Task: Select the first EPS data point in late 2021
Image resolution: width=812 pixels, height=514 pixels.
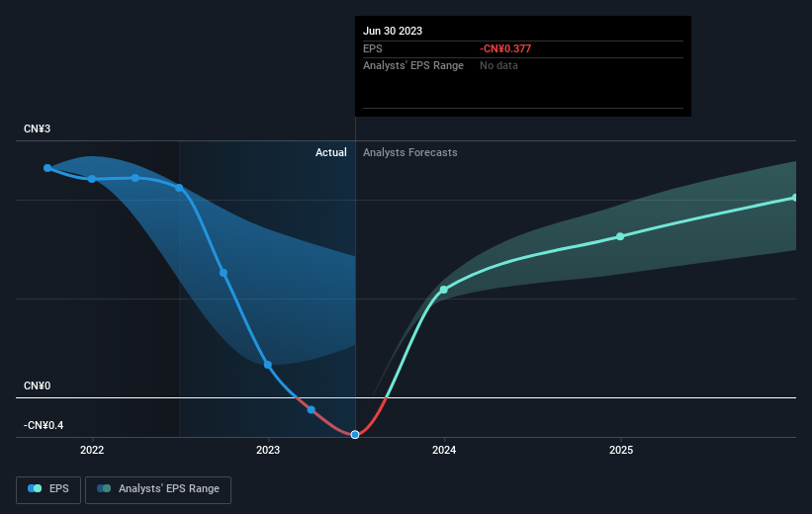Action: 47,168
